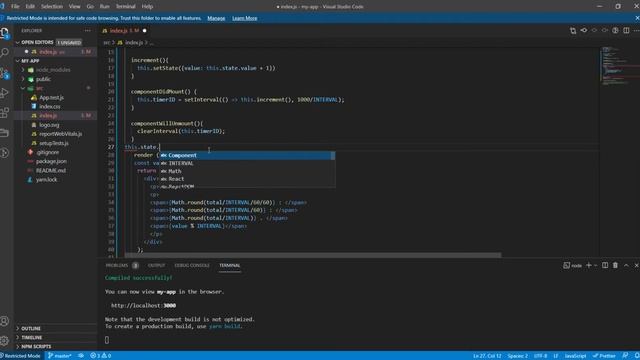This screenshot has height=360, width=640.
Task: Open README.md file
Action: (51, 171)
